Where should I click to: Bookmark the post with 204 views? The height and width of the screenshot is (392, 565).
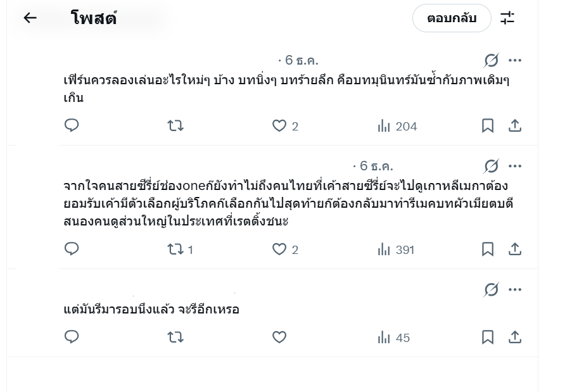point(487,126)
